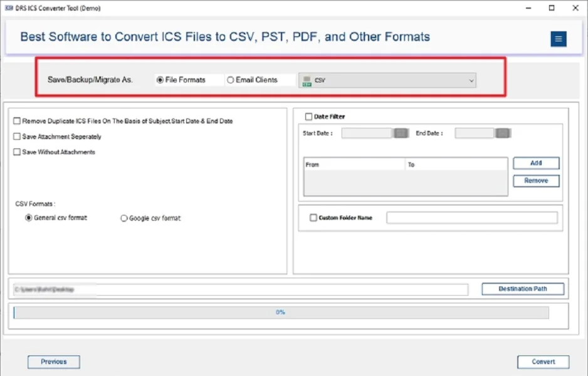Choose Google csv format radio option
Viewport: 588px width, 376px height.
click(124, 219)
